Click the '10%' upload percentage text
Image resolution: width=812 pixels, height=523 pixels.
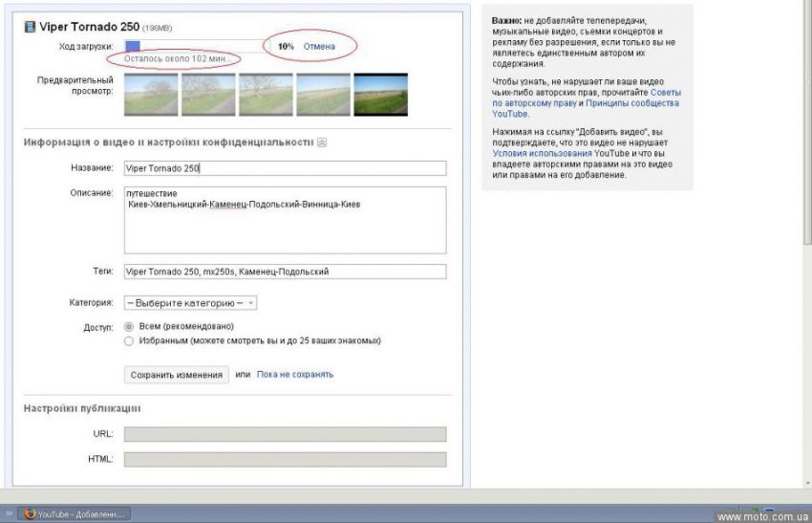click(x=286, y=46)
